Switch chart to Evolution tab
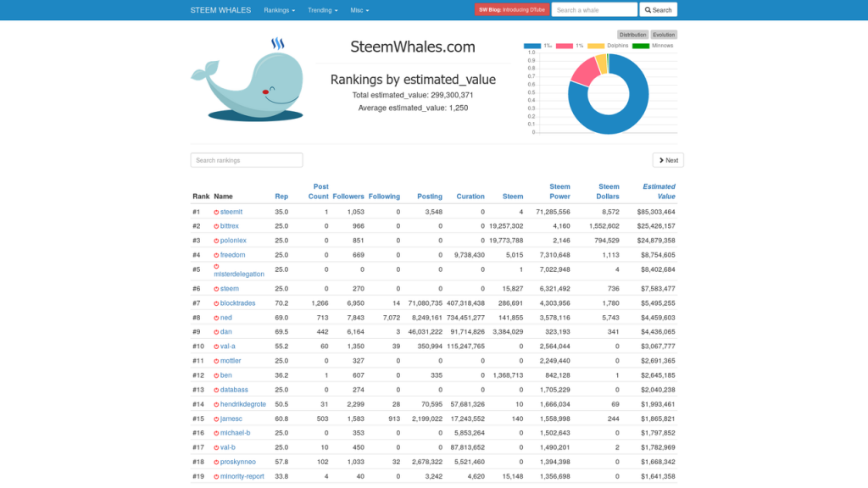Image resolution: width=868 pixels, height=488 pixels. 663,34
